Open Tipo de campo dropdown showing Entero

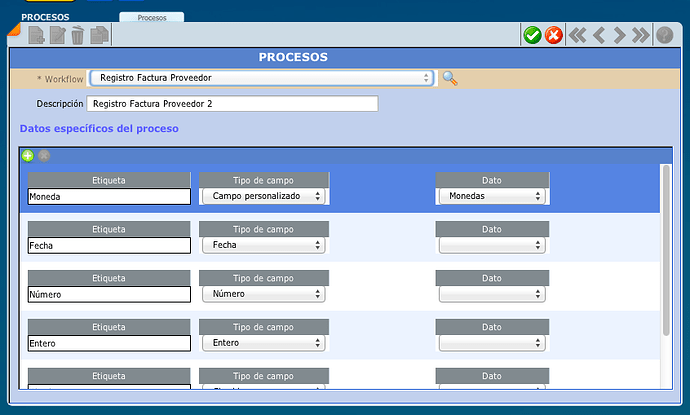(264, 343)
